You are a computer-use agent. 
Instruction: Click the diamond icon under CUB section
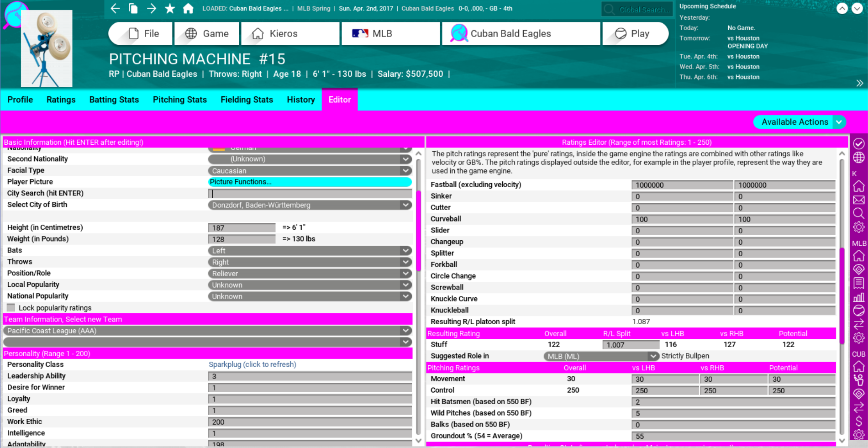858,394
